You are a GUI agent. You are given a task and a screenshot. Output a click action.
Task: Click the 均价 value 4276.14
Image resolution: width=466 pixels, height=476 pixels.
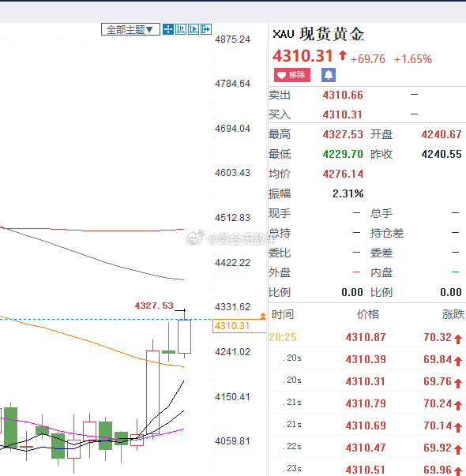tap(343, 174)
